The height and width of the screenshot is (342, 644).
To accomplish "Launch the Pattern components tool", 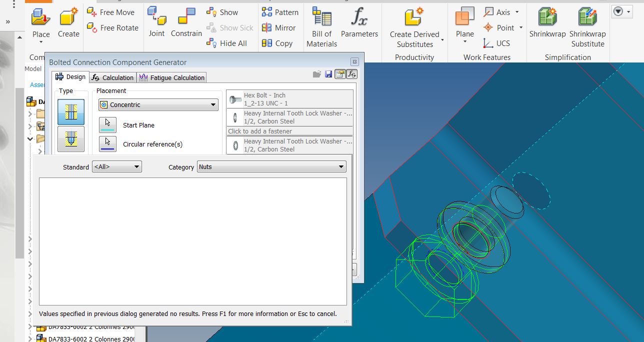I will [x=279, y=12].
